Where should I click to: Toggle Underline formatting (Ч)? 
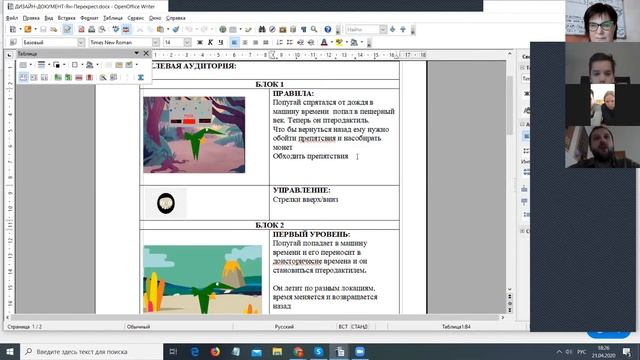tap(221, 42)
